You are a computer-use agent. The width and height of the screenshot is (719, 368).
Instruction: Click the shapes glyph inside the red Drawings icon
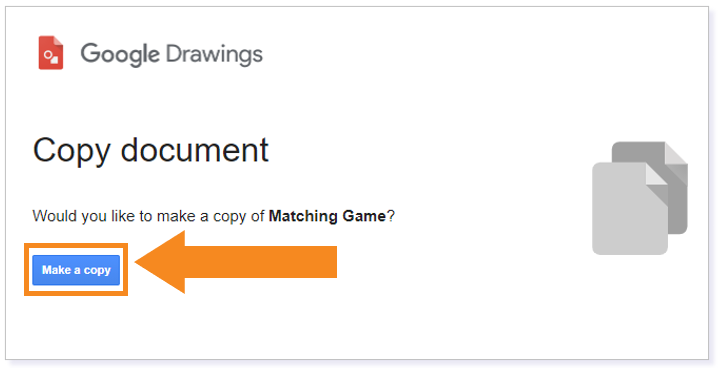pos(51,57)
